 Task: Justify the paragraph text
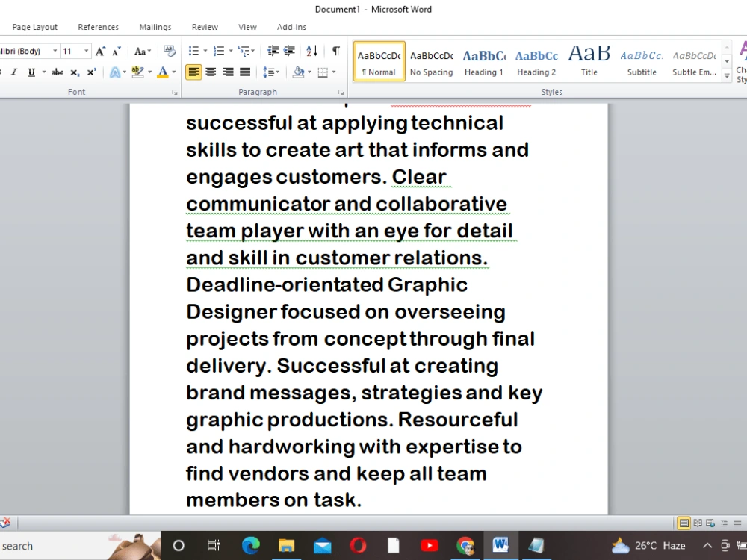click(x=245, y=72)
